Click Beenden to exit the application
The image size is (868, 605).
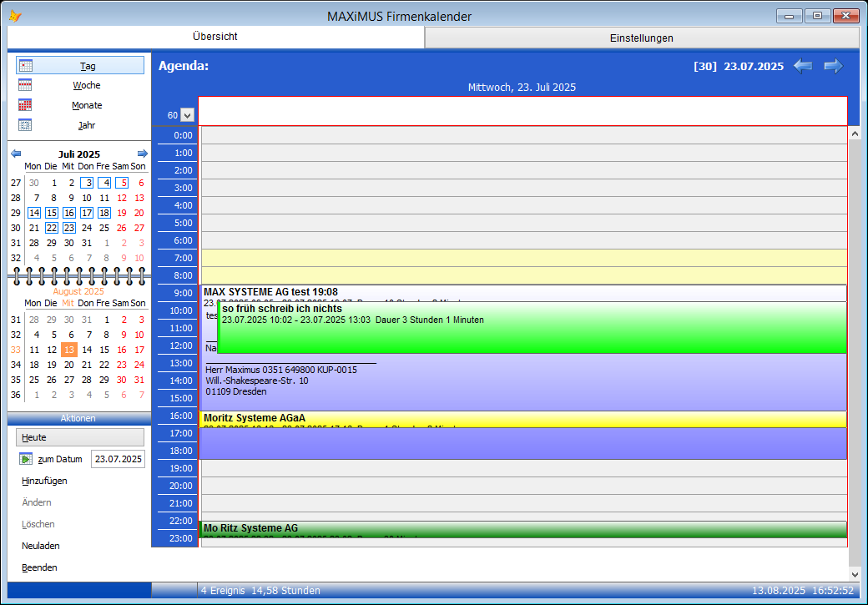[x=39, y=567]
